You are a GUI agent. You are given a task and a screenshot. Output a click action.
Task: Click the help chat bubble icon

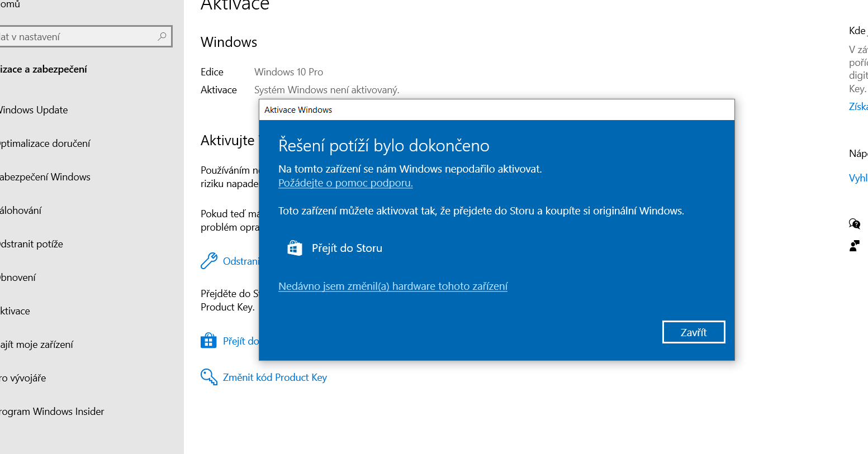point(854,224)
